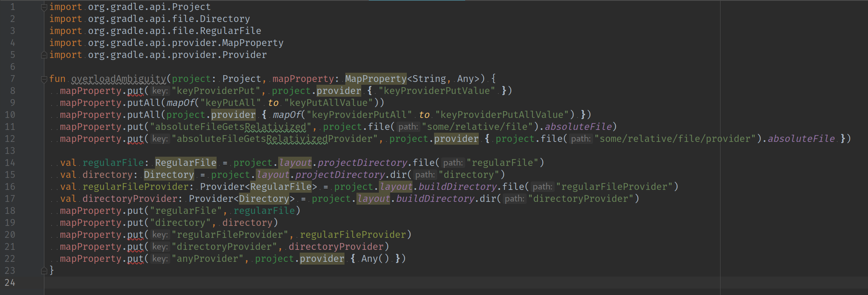Viewport: 868px width, 295px height.
Task: Click the putAll call on line 9
Action: click(144, 103)
